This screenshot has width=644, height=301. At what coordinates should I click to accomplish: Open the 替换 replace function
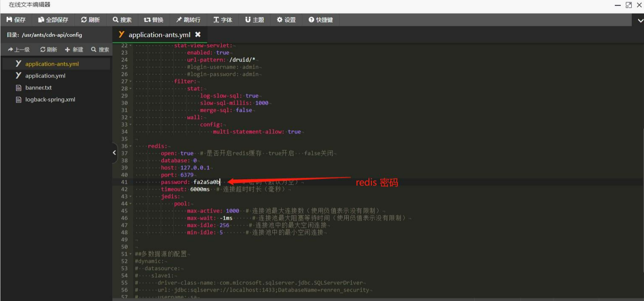(x=154, y=19)
